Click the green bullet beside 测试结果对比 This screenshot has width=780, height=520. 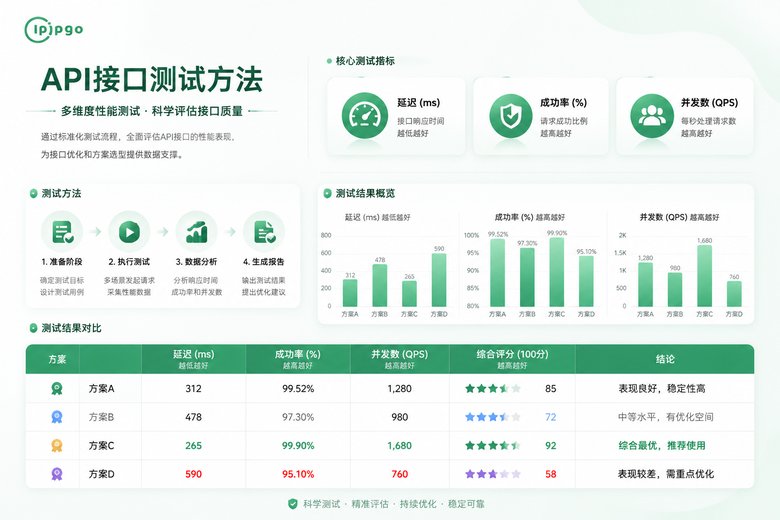point(33,328)
